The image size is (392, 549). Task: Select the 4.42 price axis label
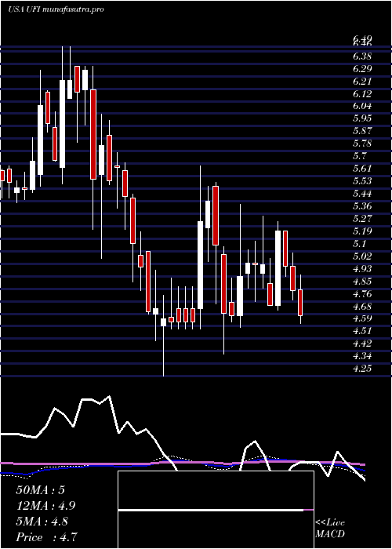362,344
